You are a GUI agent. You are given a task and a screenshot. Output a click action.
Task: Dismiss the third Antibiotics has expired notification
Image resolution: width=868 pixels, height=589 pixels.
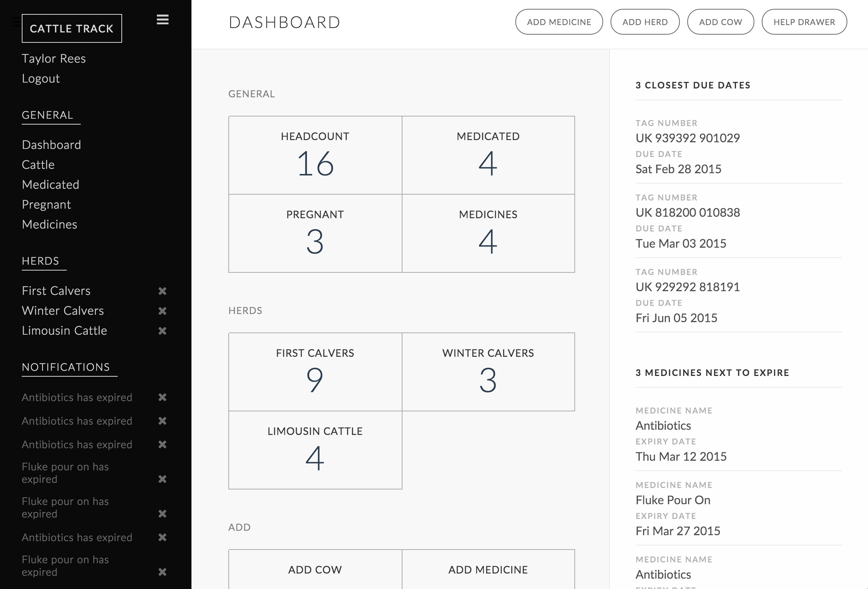click(162, 444)
